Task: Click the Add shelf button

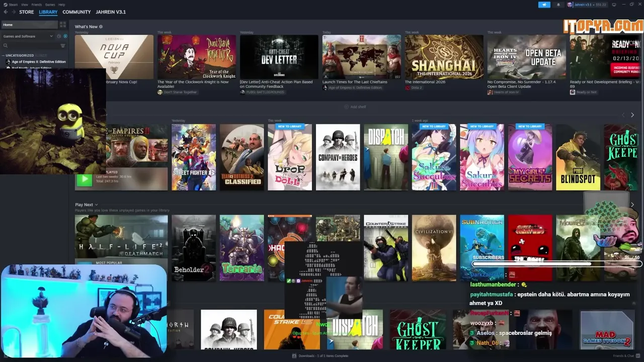Action: pos(356,107)
